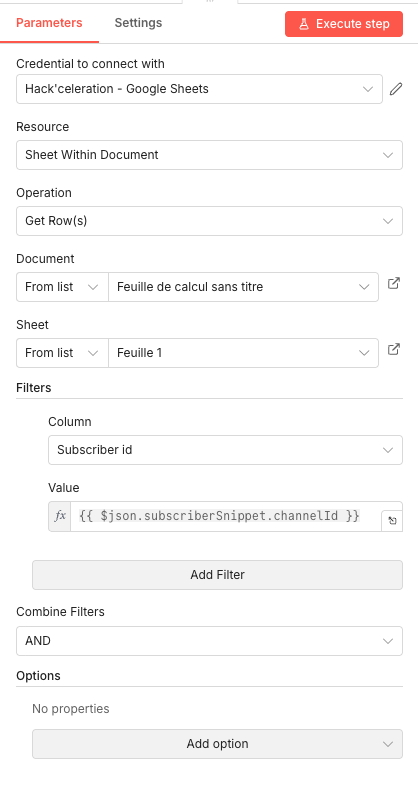Image resolution: width=418 pixels, height=786 pixels.
Task: Open the Feuille 1 sheet dropdown
Action: click(x=243, y=353)
